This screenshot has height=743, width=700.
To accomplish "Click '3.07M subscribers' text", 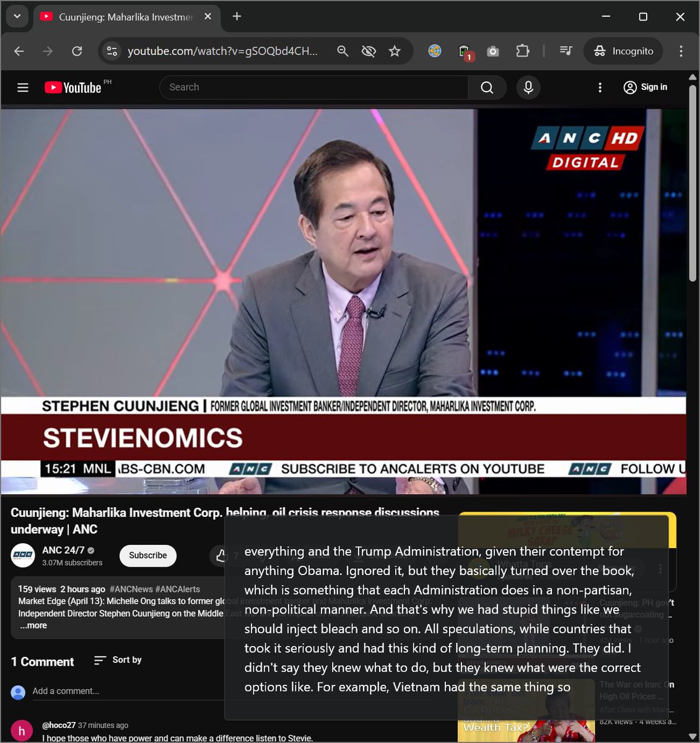I will [72, 563].
